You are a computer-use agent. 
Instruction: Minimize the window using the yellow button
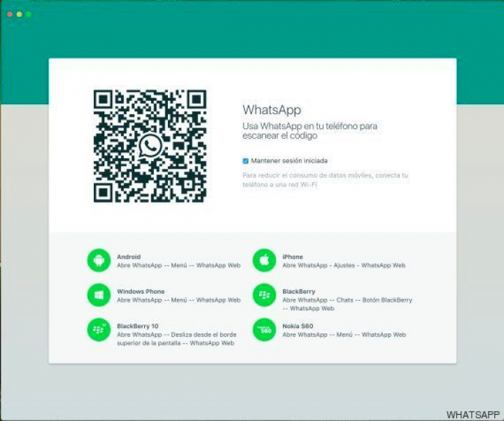point(20,14)
